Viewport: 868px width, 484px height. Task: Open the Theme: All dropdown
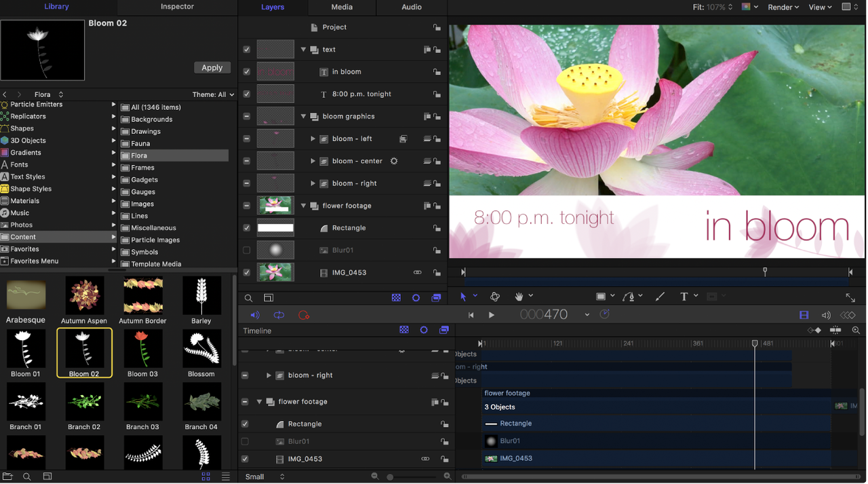tap(214, 94)
